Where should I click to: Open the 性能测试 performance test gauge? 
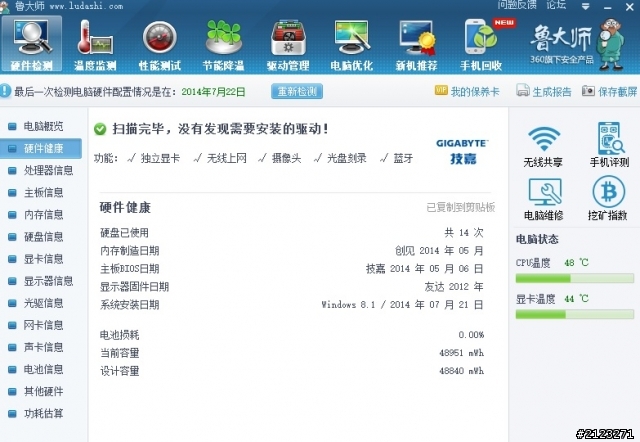[160, 45]
